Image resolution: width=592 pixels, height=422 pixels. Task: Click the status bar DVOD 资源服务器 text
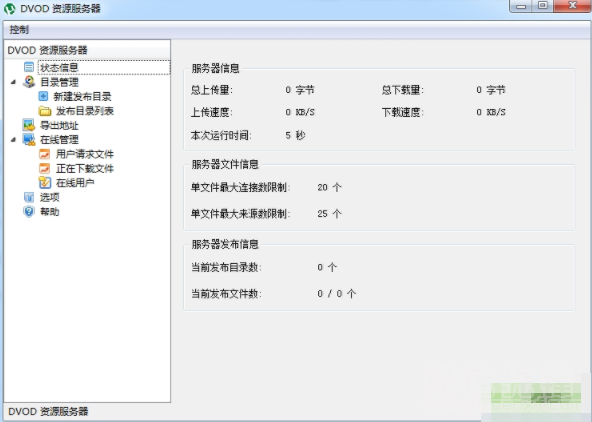pyautogui.click(x=48, y=411)
